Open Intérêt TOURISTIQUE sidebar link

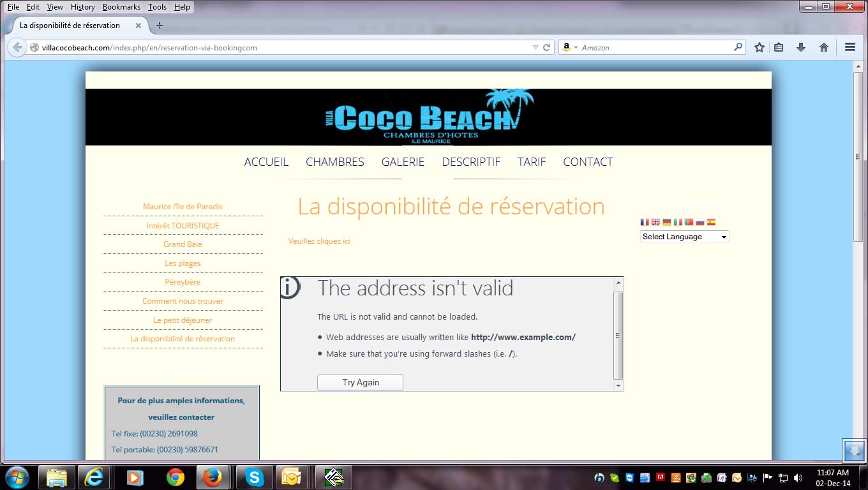(183, 226)
